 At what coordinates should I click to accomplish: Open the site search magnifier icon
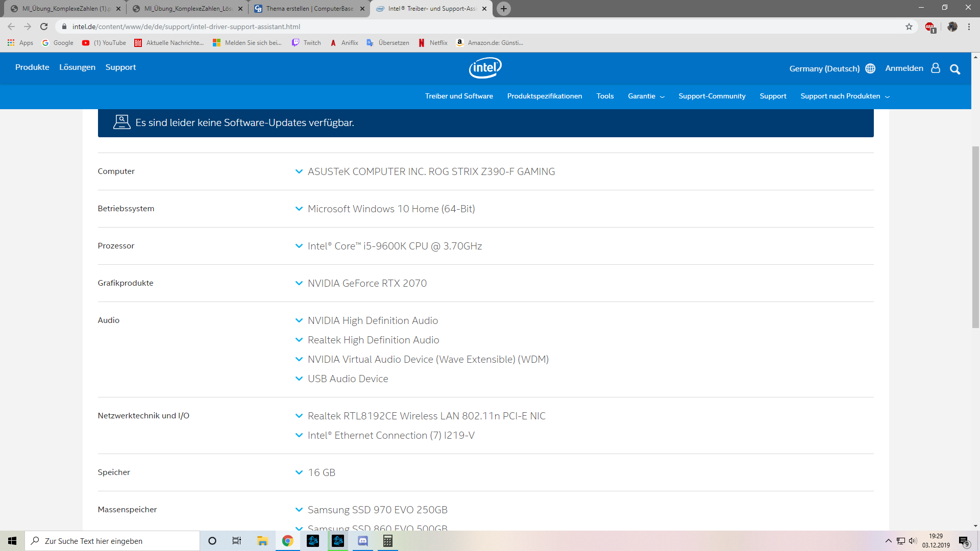pos(955,69)
